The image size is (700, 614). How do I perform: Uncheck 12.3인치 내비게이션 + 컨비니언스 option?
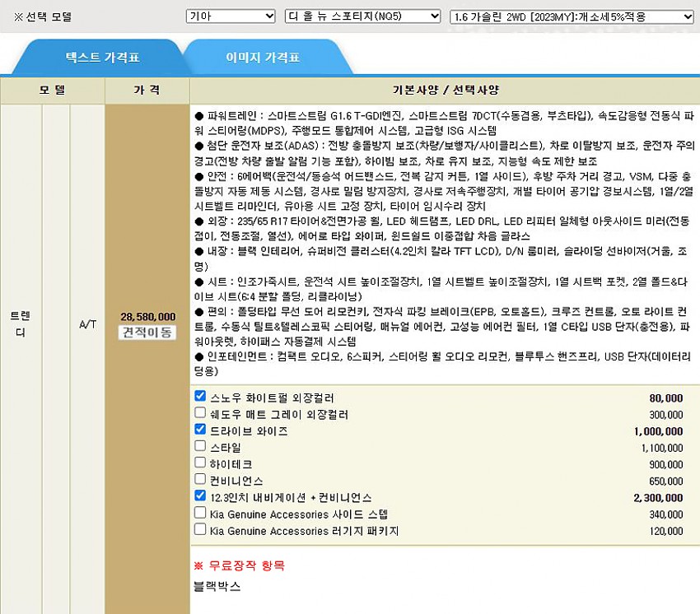point(200,496)
